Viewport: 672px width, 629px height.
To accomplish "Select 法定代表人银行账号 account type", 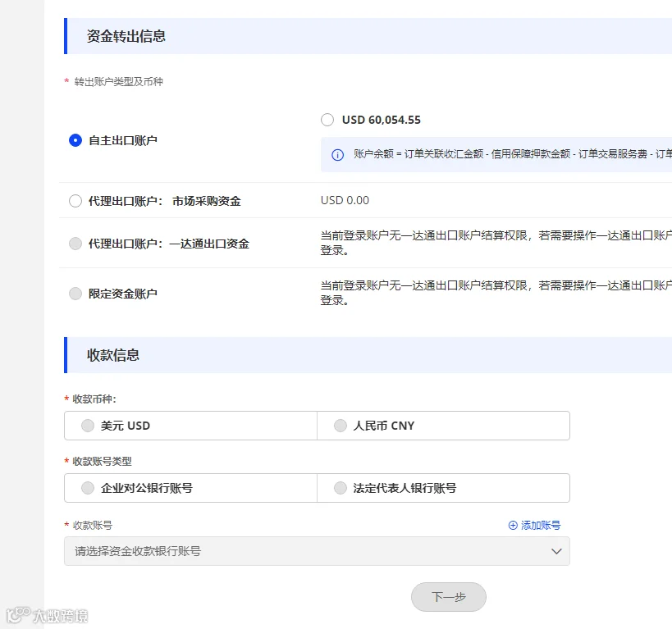I will (444, 488).
